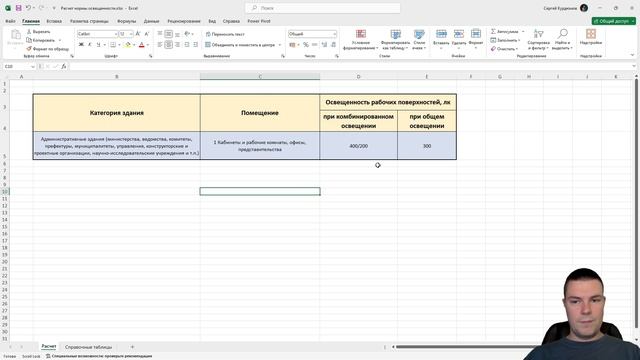Click the cell borders button
The width and height of the screenshot is (640, 360).
coord(113,44)
